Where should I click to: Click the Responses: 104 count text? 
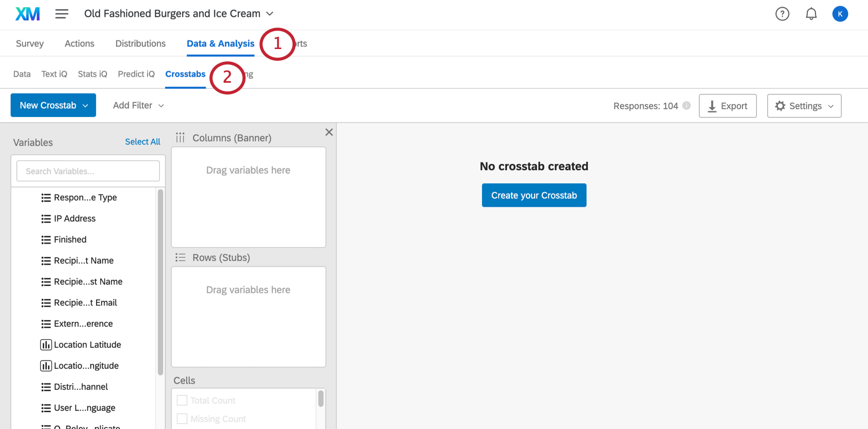pyautogui.click(x=645, y=106)
